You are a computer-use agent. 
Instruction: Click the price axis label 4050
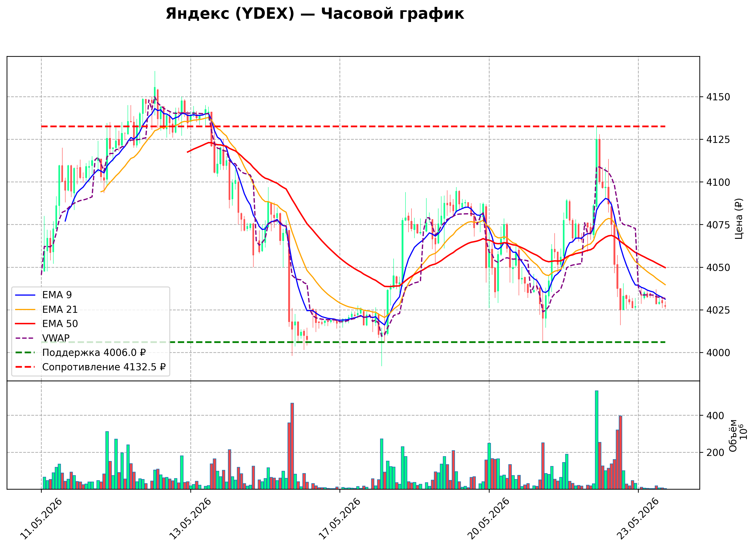coord(718,267)
